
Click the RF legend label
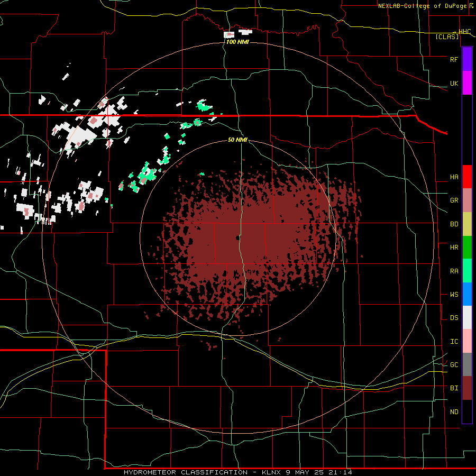(x=454, y=59)
